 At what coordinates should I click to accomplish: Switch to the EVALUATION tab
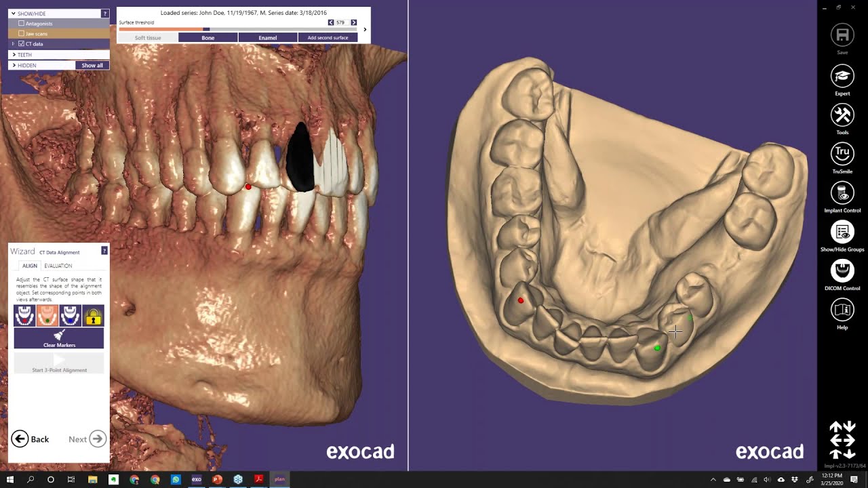(x=58, y=266)
